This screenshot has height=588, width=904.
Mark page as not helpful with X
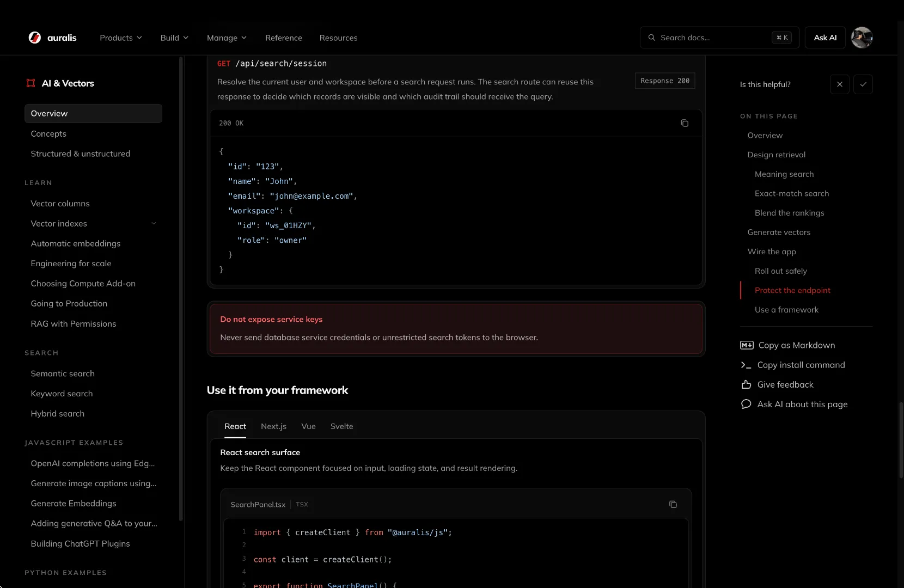[839, 84]
